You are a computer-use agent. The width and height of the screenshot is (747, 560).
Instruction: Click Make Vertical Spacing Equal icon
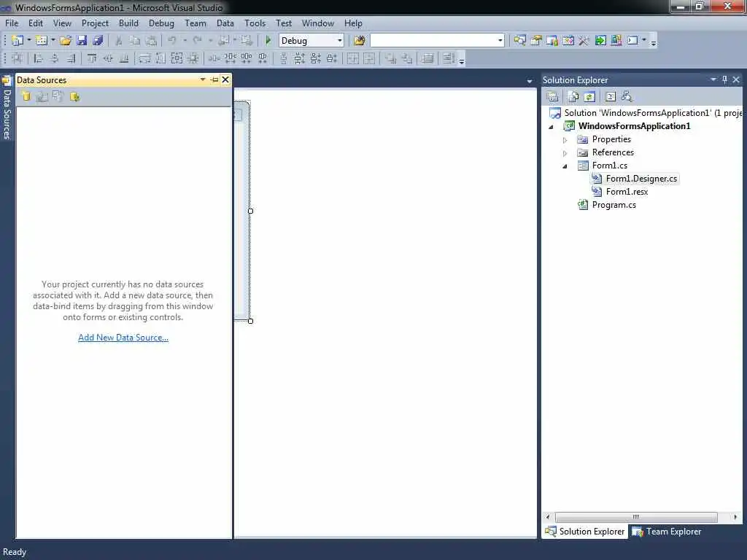284,58
